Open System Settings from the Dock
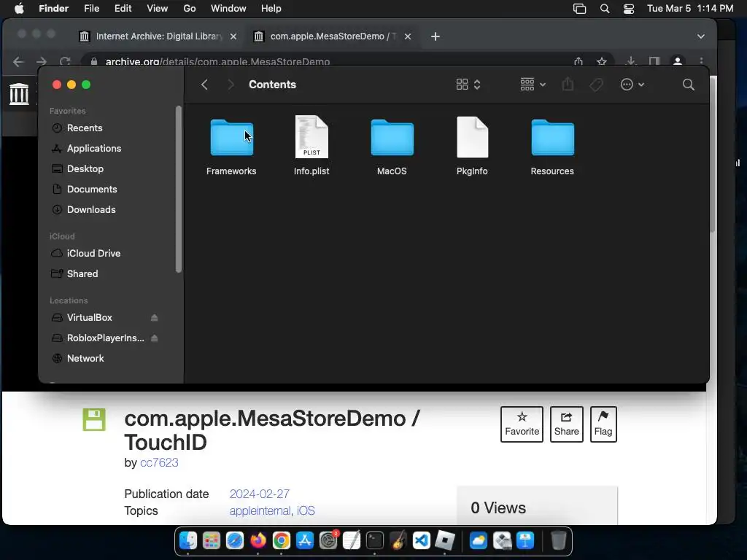Image resolution: width=747 pixels, height=560 pixels. coord(328,541)
